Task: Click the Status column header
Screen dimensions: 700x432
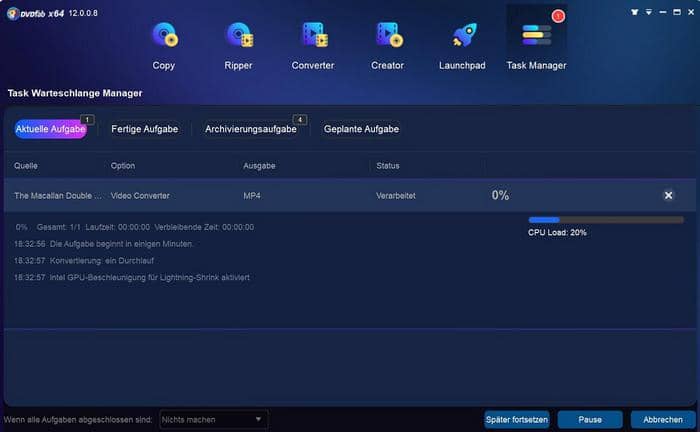Action: [x=388, y=166]
